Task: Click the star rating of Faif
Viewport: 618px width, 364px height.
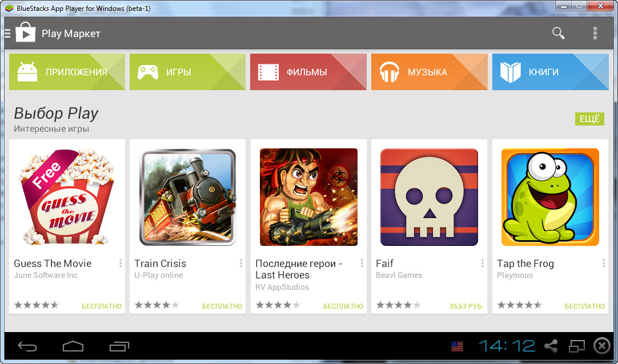Action: pos(399,305)
